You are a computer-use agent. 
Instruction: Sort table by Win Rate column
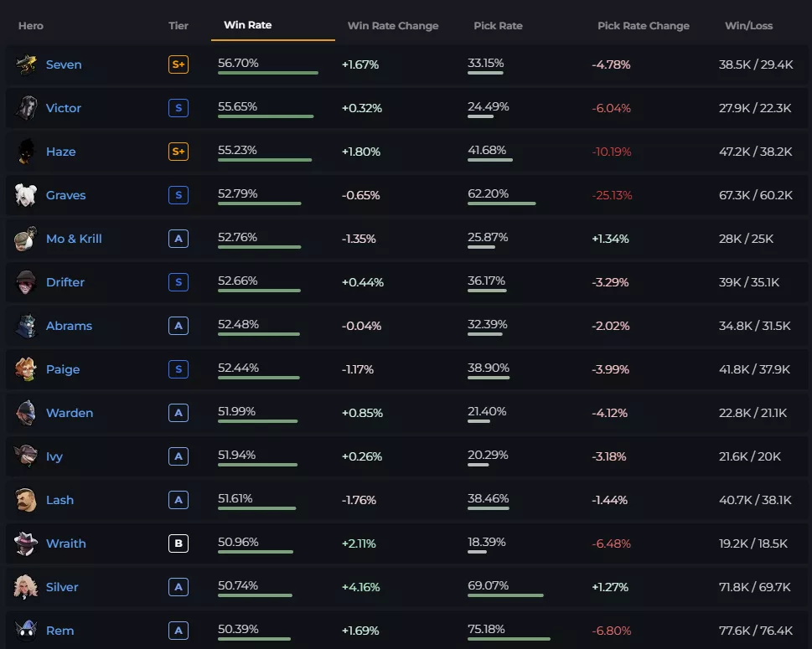[247, 25]
